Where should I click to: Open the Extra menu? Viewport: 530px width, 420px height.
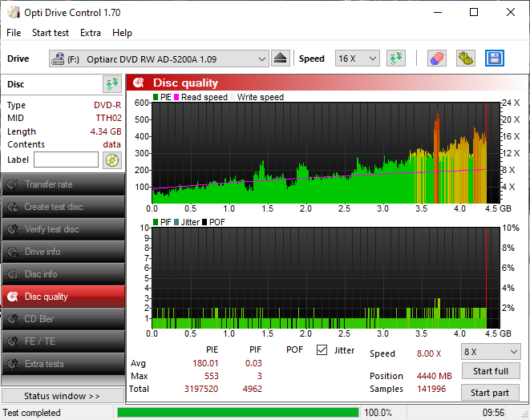[91, 33]
